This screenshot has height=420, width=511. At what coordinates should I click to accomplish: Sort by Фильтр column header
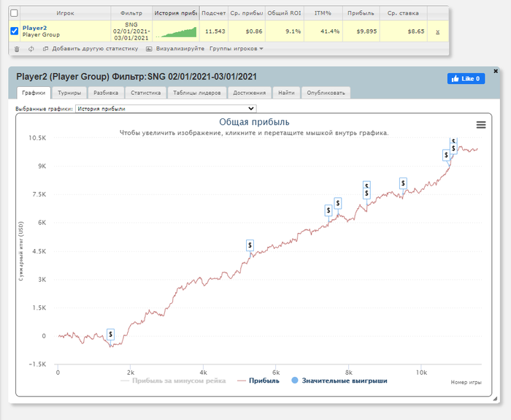coord(131,13)
